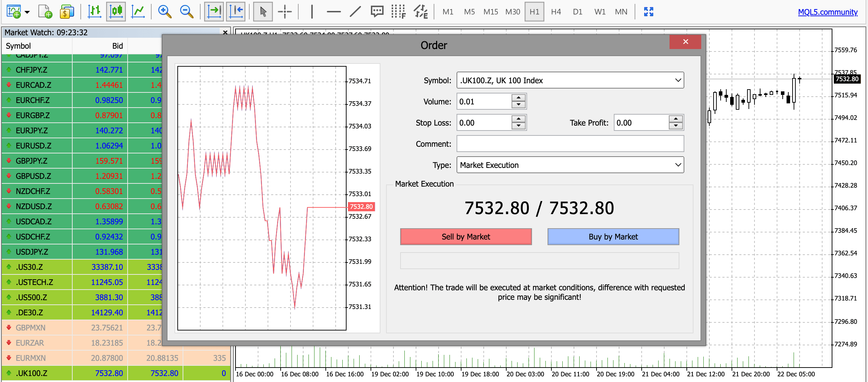The height and width of the screenshot is (382, 868).
Task: Click Buy by Market button
Action: tap(613, 237)
